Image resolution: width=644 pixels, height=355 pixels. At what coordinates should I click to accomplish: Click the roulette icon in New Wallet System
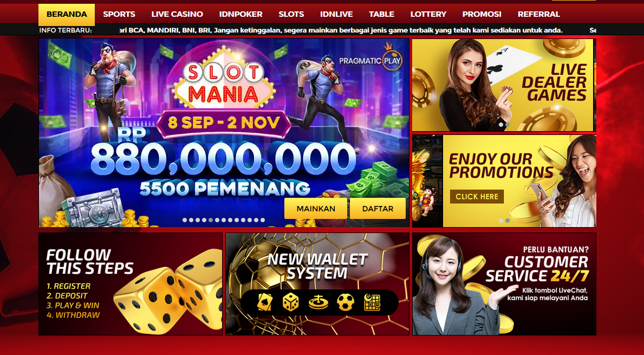click(x=318, y=302)
